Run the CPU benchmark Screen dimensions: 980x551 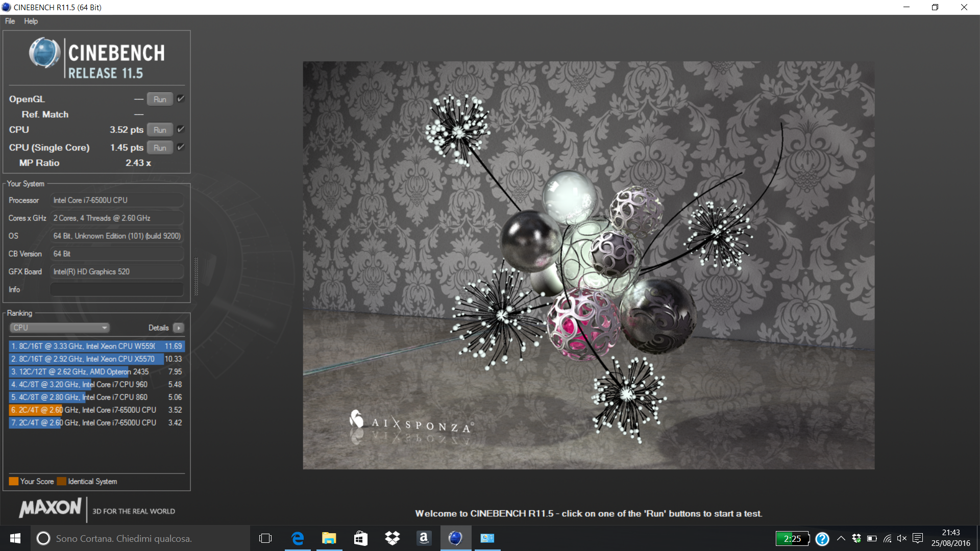click(x=160, y=130)
